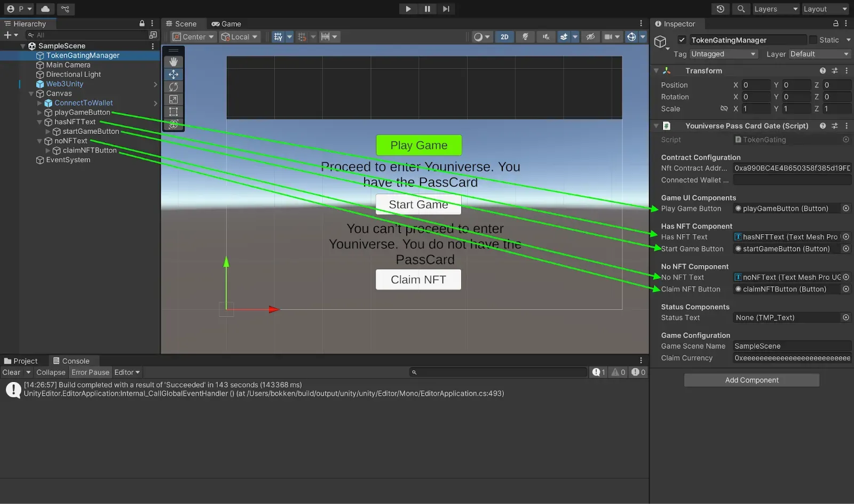Screen dimensions: 854x504
Task: Select the Rotate tool in Scene view
Action: tap(173, 87)
